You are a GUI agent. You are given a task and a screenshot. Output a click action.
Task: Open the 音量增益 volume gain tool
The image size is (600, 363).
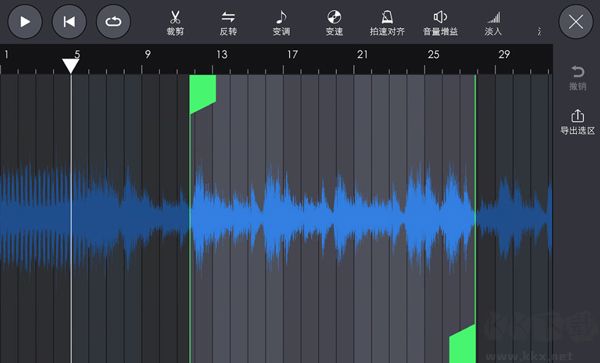[x=440, y=23]
